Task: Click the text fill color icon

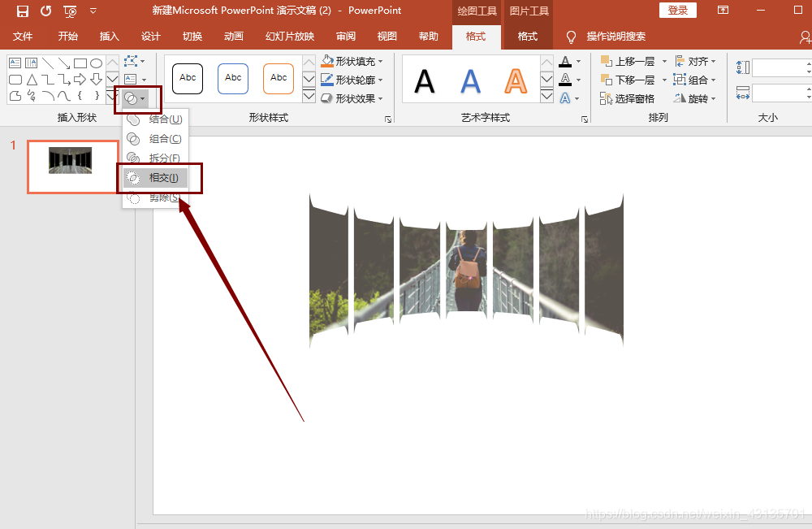Action: 565,62
